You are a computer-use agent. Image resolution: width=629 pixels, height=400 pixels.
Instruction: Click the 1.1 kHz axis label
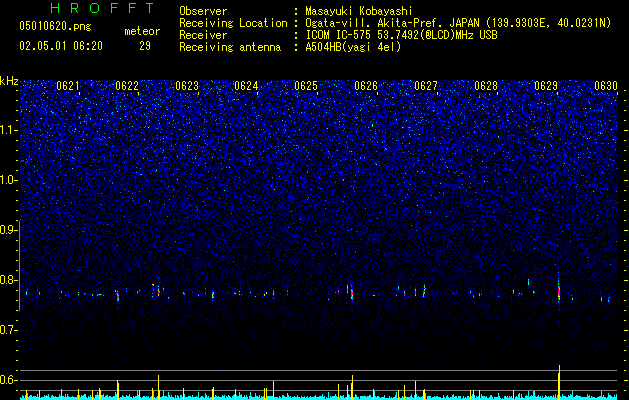(x=9, y=130)
